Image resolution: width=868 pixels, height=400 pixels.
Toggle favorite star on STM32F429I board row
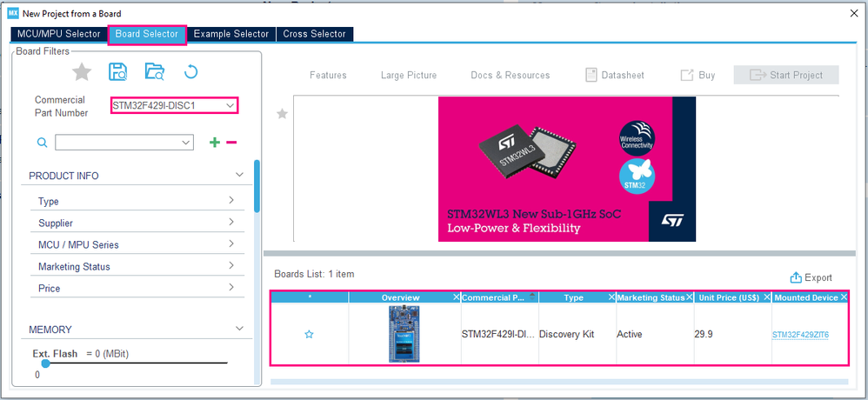(310, 334)
